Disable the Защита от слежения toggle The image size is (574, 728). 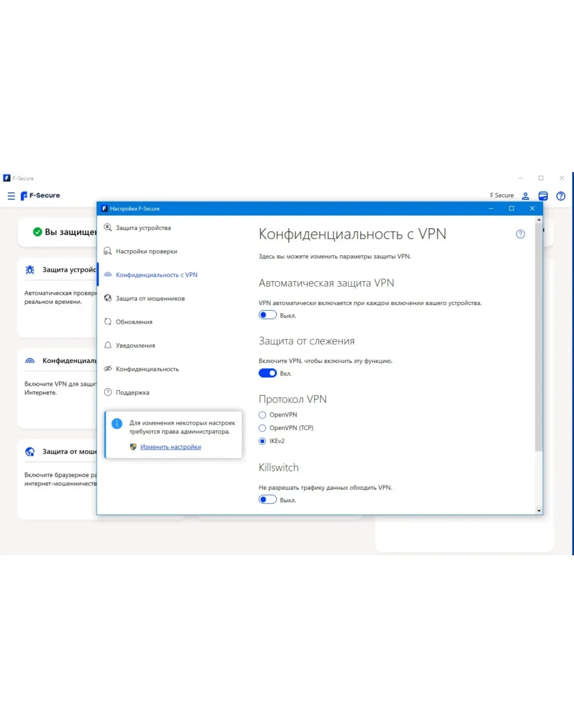click(x=267, y=373)
